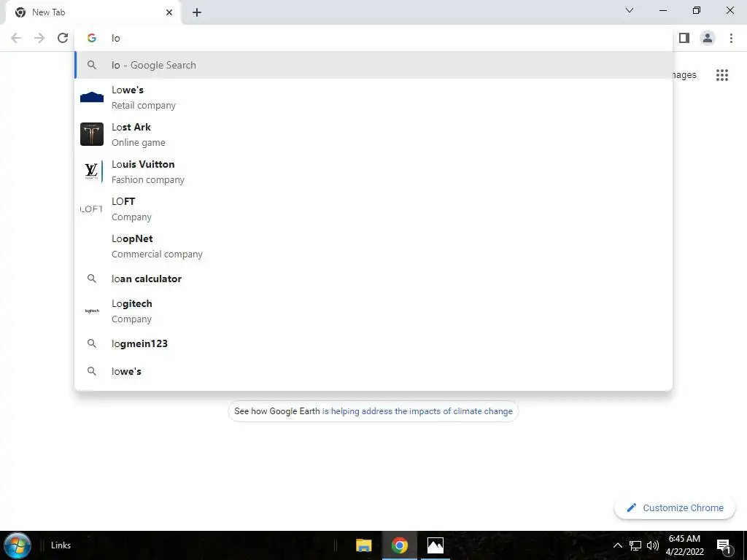Select lowercase 'lowe's' search suggestion
The image size is (747, 560).
(x=373, y=371)
